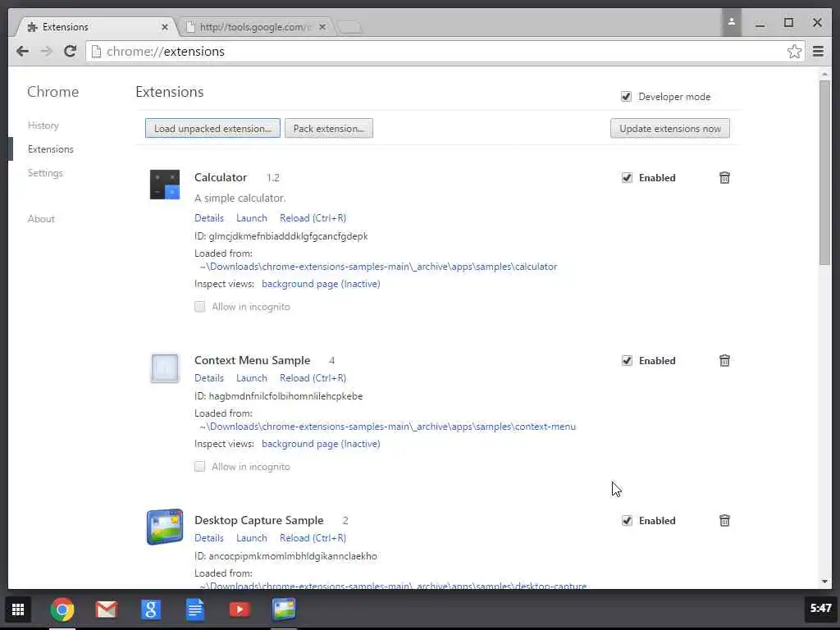Reload Context Menu Sample
The height and width of the screenshot is (630, 840).
click(313, 377)
